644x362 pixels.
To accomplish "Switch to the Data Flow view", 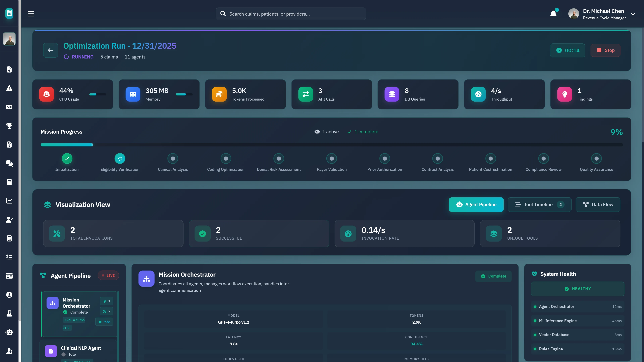I will point(598,204).
